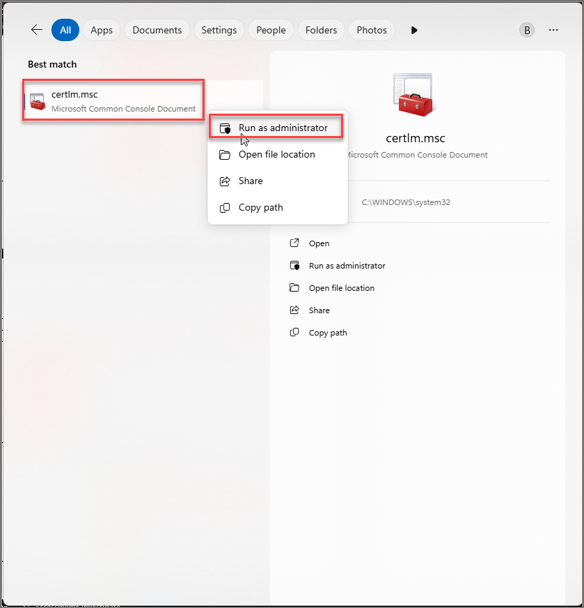Viewport: 584px width, 608px height.
Task: Click the share icon in details pane
Action: 294,310
